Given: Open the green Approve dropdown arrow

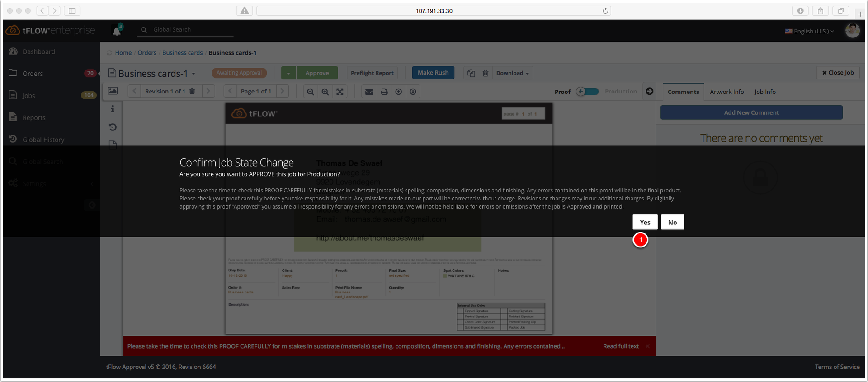Looking at the screenshot, I should coord(288,73).
